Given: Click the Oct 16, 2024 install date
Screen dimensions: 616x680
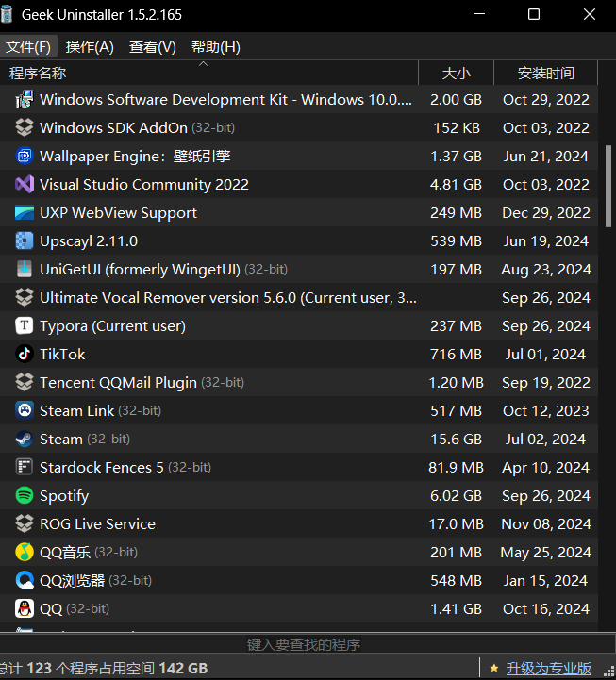Looking at the screenshot, I should [546, 608].
